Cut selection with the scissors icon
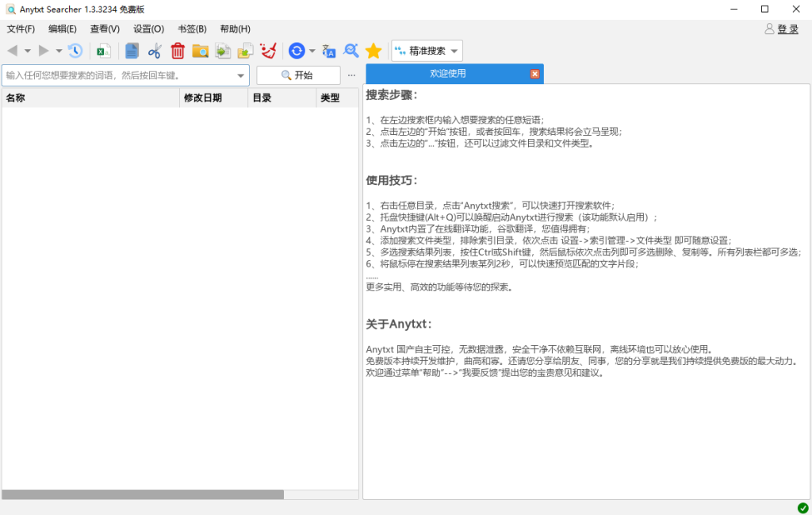 coord(155,51)
